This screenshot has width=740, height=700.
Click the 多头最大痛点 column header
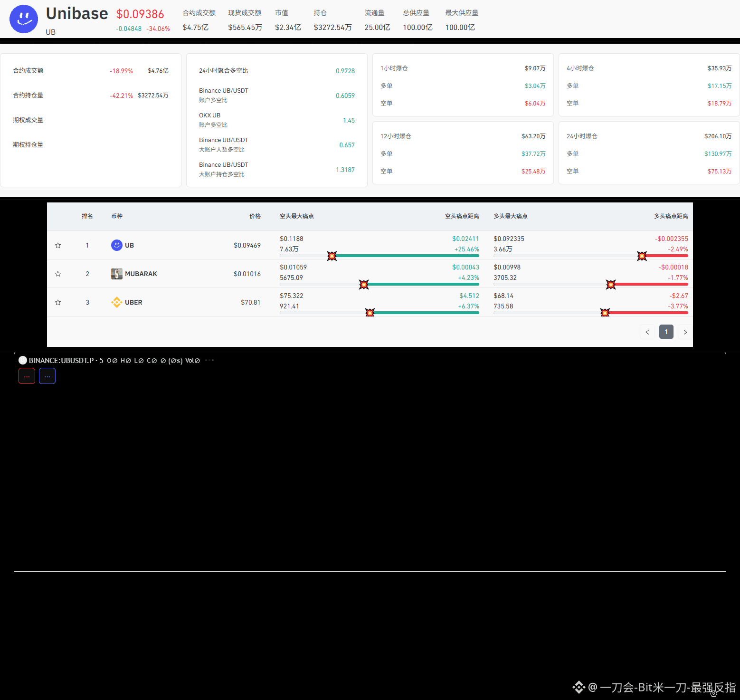click(511, 216)
